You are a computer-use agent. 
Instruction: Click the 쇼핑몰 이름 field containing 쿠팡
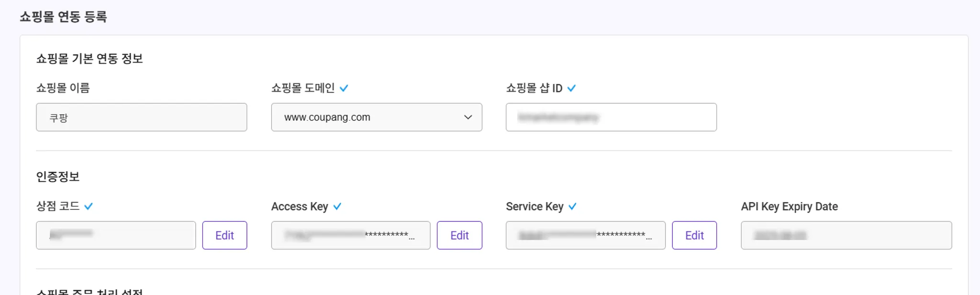click(141, 117)
